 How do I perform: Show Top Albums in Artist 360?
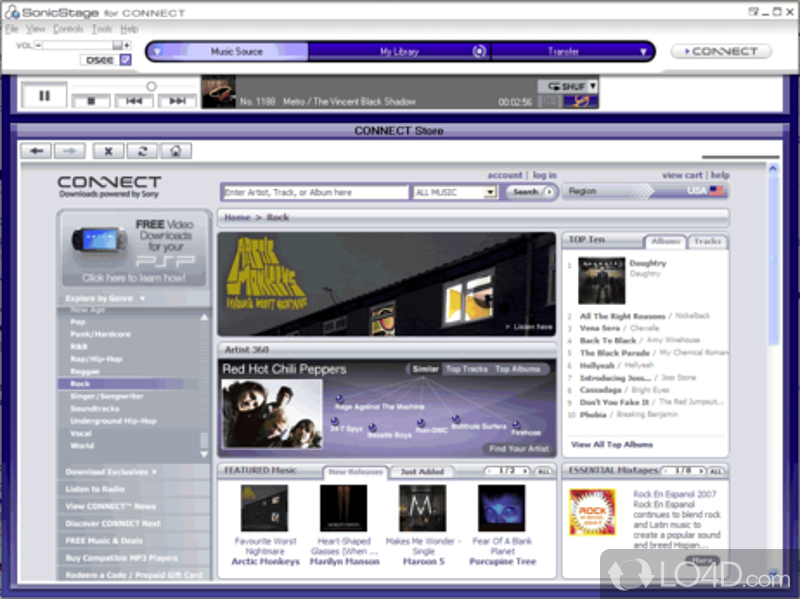(517, 369)
